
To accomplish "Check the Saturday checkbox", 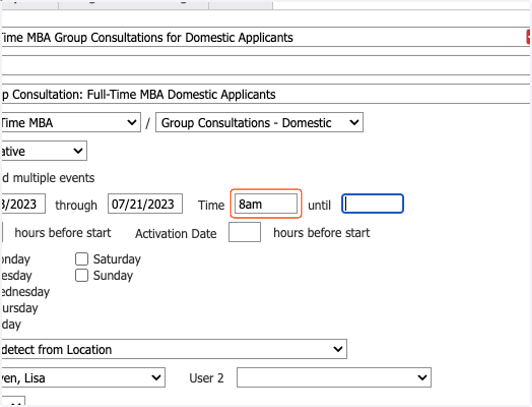I will [x=82, y=259].
